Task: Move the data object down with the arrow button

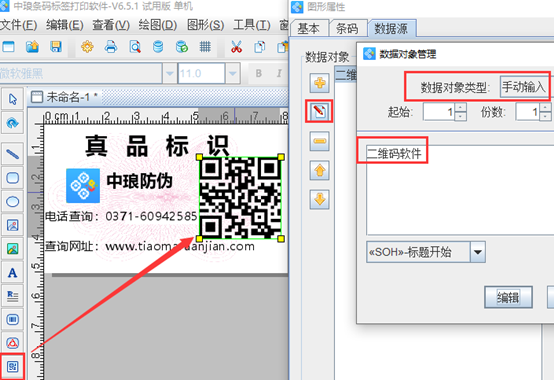Action: point(319,200)
